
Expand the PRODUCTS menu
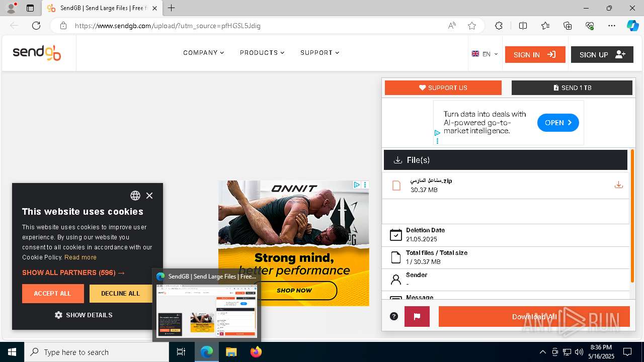tap(262, 53)
